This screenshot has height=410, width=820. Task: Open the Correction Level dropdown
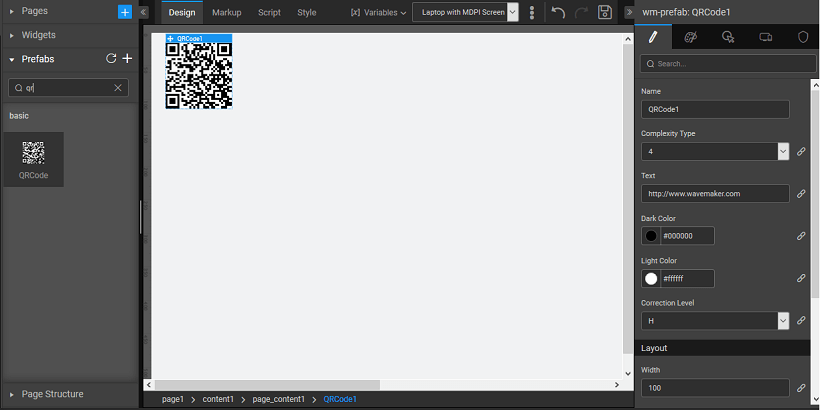[x=783, y=321]
